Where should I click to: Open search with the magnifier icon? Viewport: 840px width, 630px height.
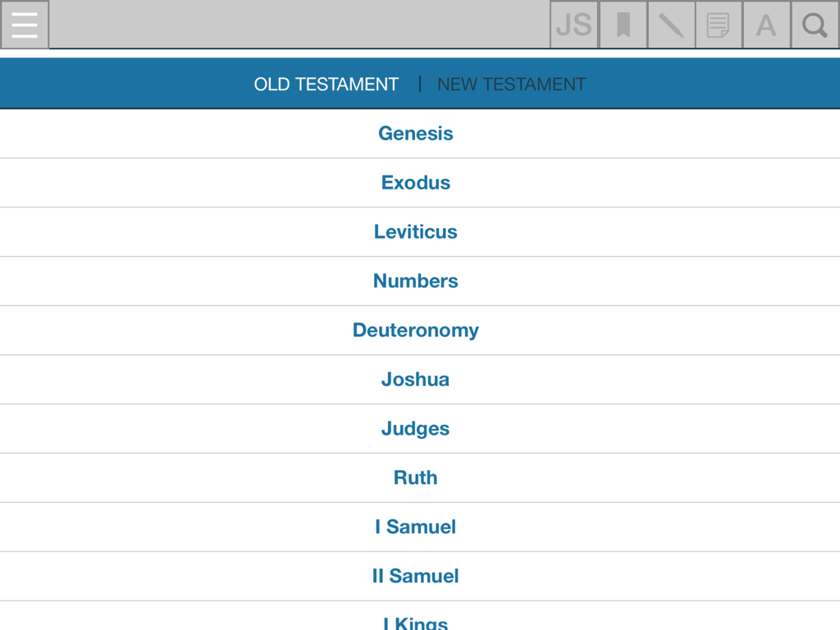point(814,25)
